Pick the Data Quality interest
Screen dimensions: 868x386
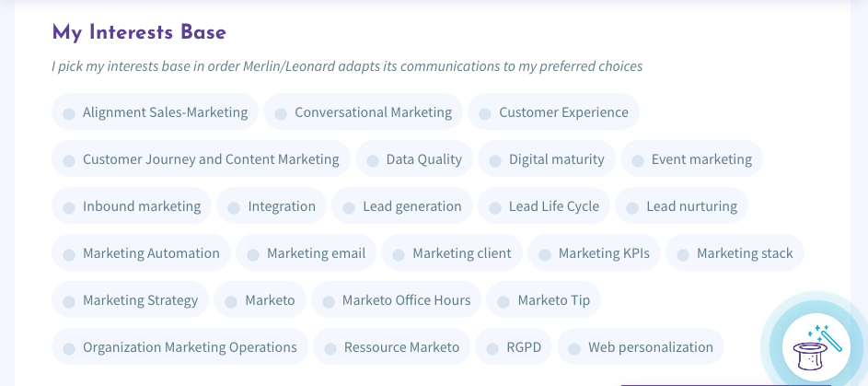(x=414, y=159)
